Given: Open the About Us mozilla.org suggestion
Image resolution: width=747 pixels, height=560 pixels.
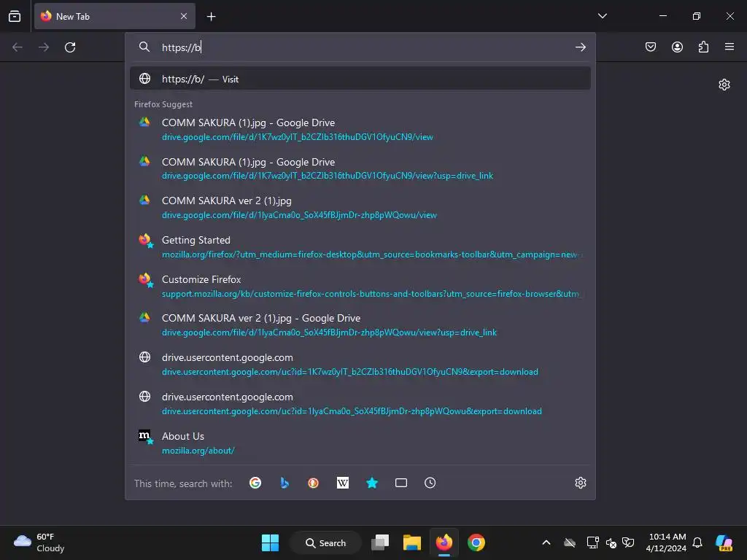Looking at the screenshot, I should tap(360, 443).
